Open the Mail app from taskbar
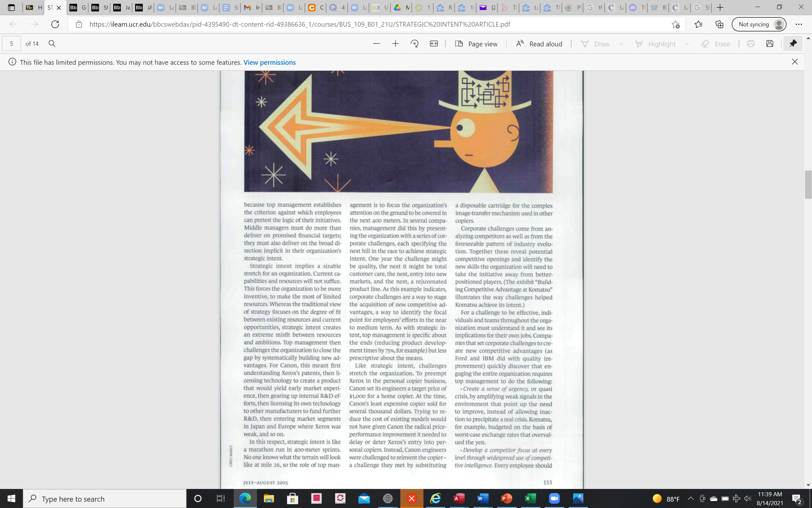812x508 pixels. pos(364,498)
